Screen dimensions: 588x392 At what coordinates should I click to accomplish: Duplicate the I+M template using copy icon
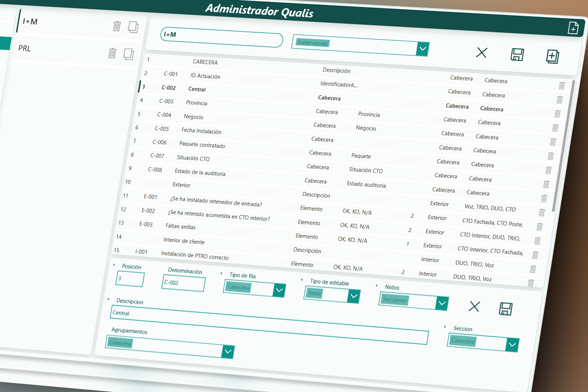(133, 27)
